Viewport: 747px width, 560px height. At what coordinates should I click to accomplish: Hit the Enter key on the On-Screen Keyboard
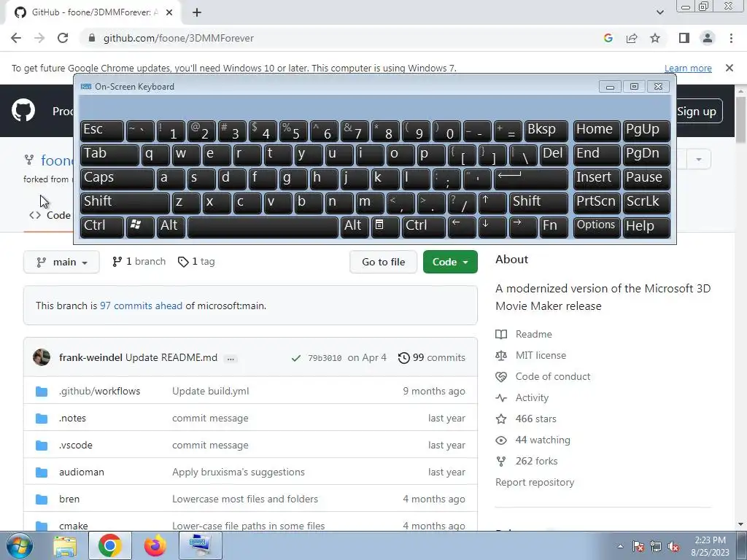531,179
